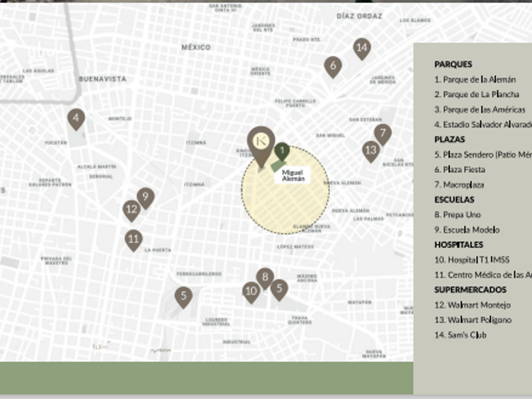Select map pin number 13
Image resolution: width=532 pixels, height=399 pixels.
tap(371, 151)
